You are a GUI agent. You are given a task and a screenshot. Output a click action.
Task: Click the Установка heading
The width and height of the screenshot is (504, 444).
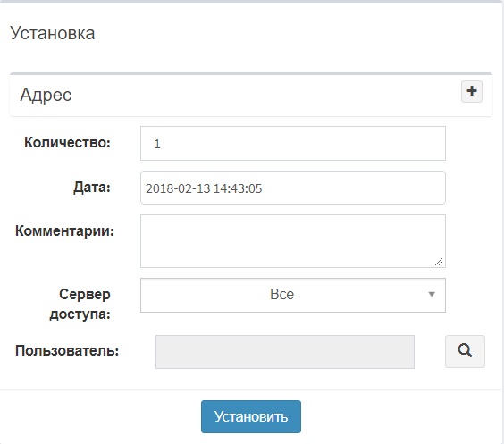point(53,33)
